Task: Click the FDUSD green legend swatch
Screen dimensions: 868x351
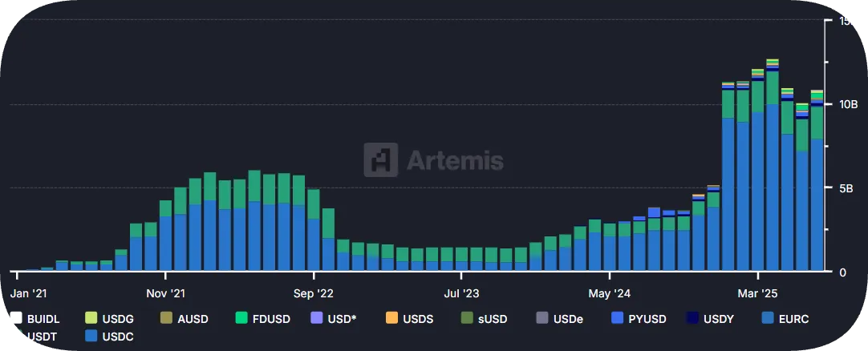Action: (x=238, y=318)
